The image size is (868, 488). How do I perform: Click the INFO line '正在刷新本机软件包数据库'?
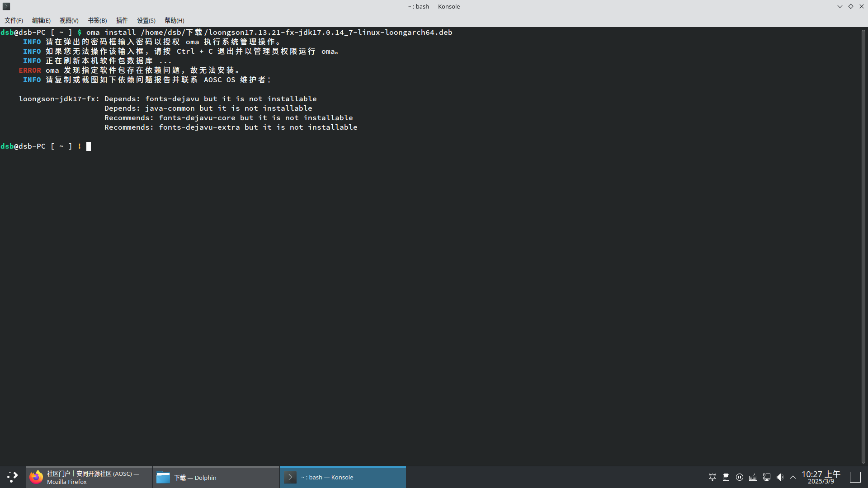(x=97, y=61)
